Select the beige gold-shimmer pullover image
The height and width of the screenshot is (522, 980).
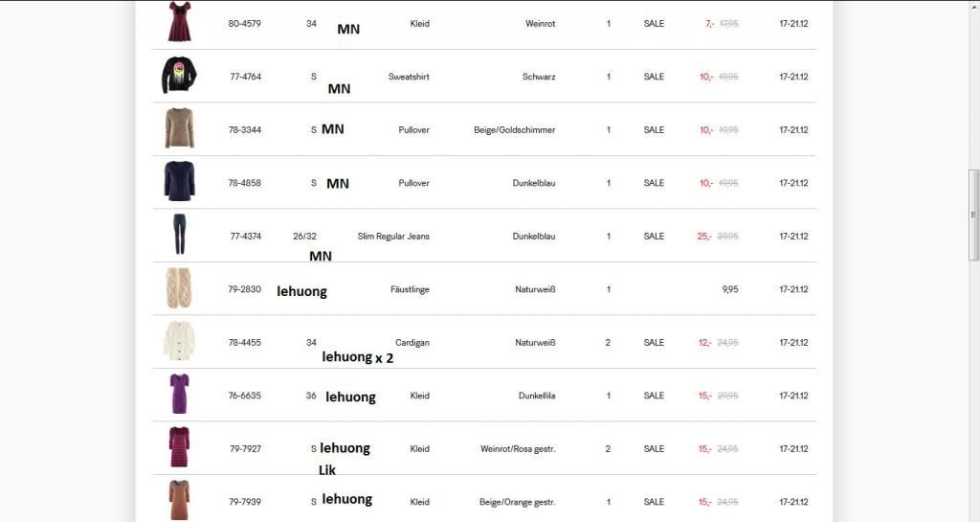(178, 128)
